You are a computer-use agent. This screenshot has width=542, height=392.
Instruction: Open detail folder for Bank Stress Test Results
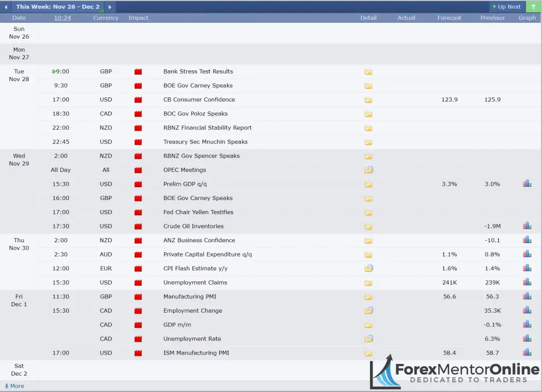368,72
